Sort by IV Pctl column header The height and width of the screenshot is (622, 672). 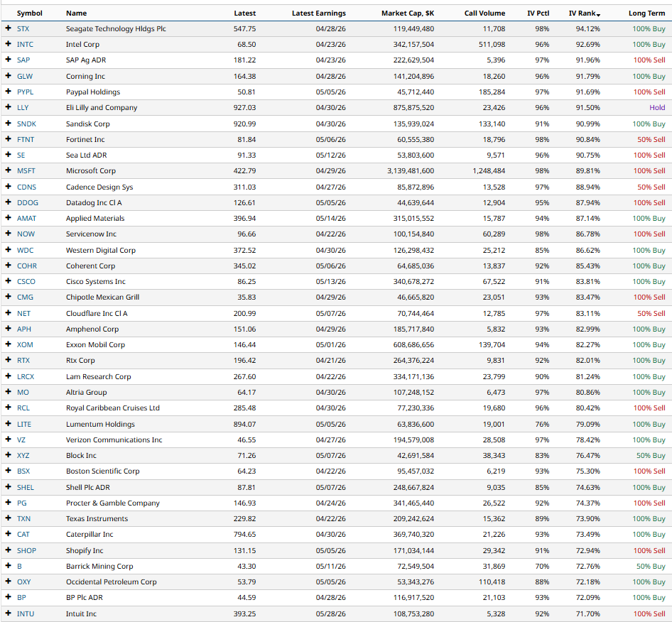[x=538, y=13]
